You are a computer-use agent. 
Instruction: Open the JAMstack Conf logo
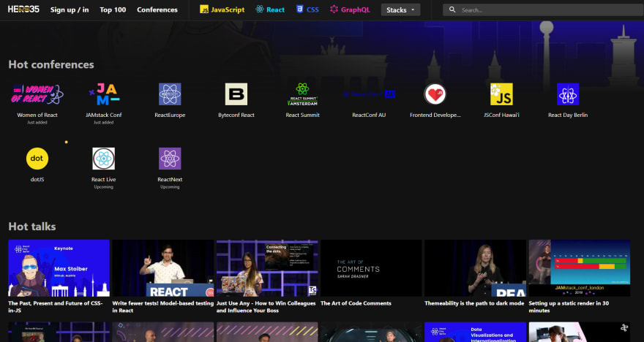[103, 94]
